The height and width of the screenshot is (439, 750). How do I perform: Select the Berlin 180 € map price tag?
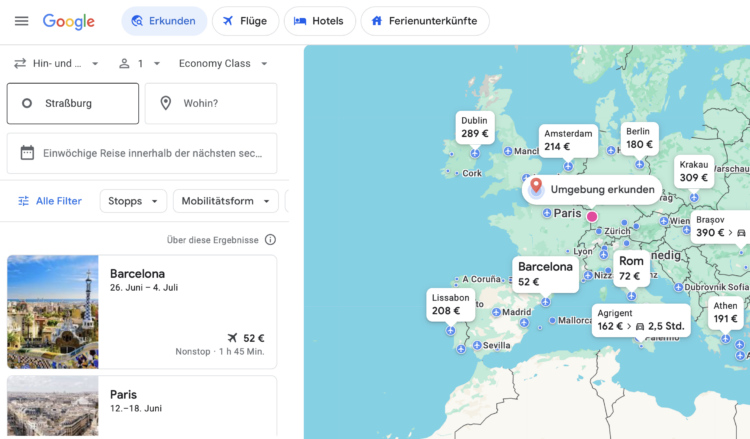pyautogui.click(x=640, y=138)
